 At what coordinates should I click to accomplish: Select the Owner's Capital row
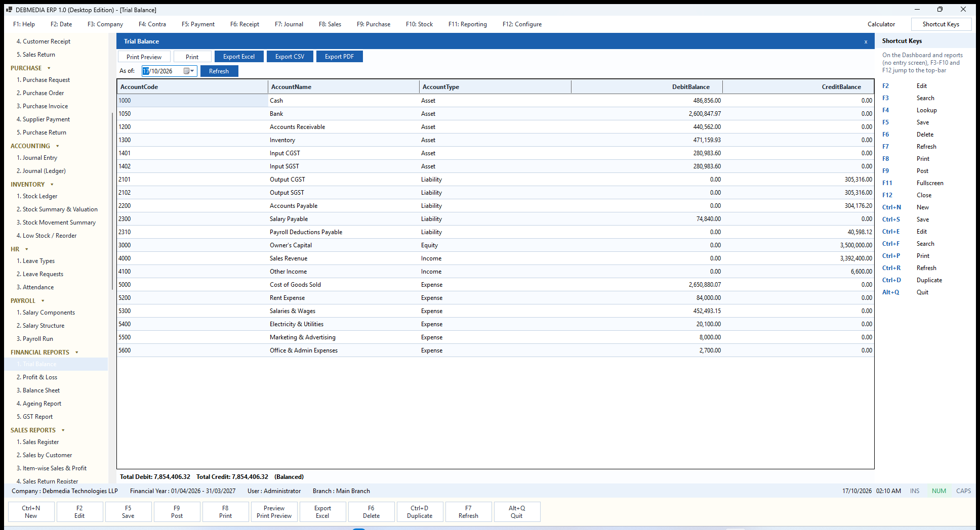pyautogui.click(x=495, y=245)
